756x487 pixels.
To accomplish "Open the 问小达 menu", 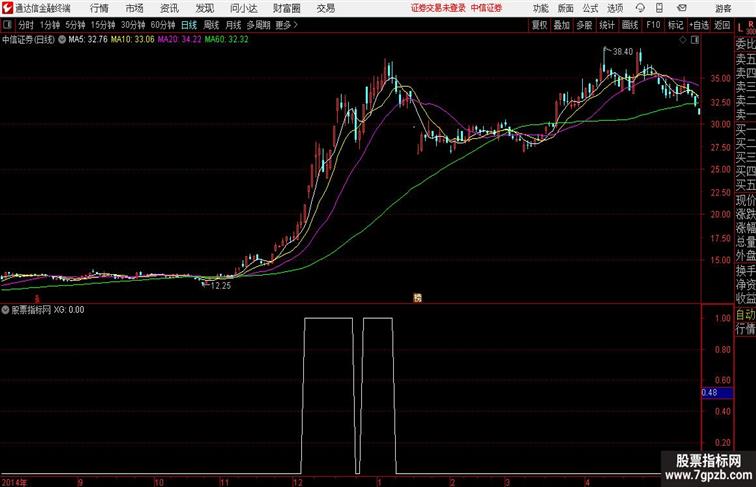I will (243, 8).
